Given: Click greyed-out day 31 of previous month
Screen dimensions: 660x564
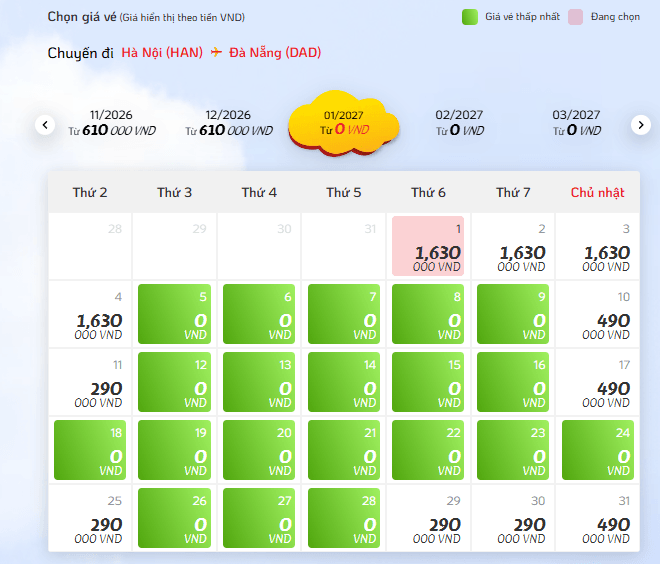Looking at the screenshot, I should (x=344, y=246).
